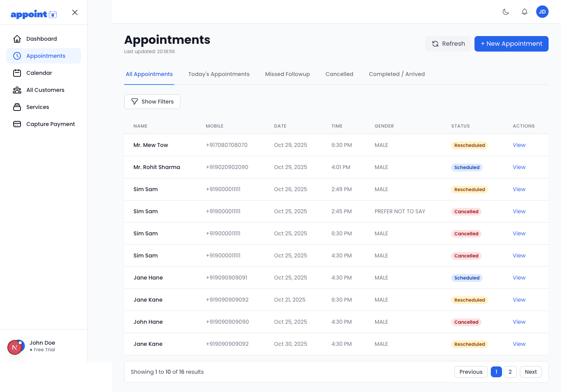The width and height of the screenshot is (561, 392).
Task: Enable dark mode with the moon icon
Action: (x=506, y=12)
